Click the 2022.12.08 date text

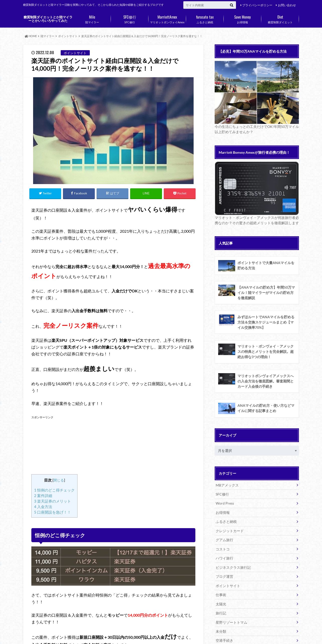(x=45, y=53)
